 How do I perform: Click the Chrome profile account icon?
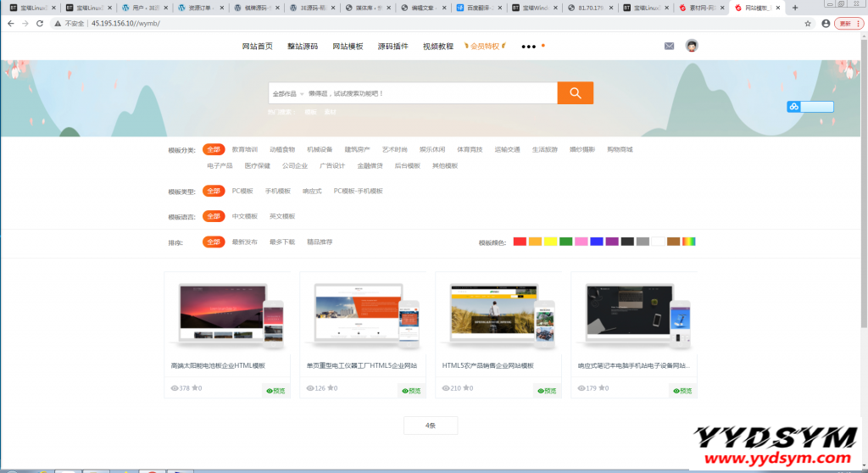pyautogui.click(x=826, y=24)
